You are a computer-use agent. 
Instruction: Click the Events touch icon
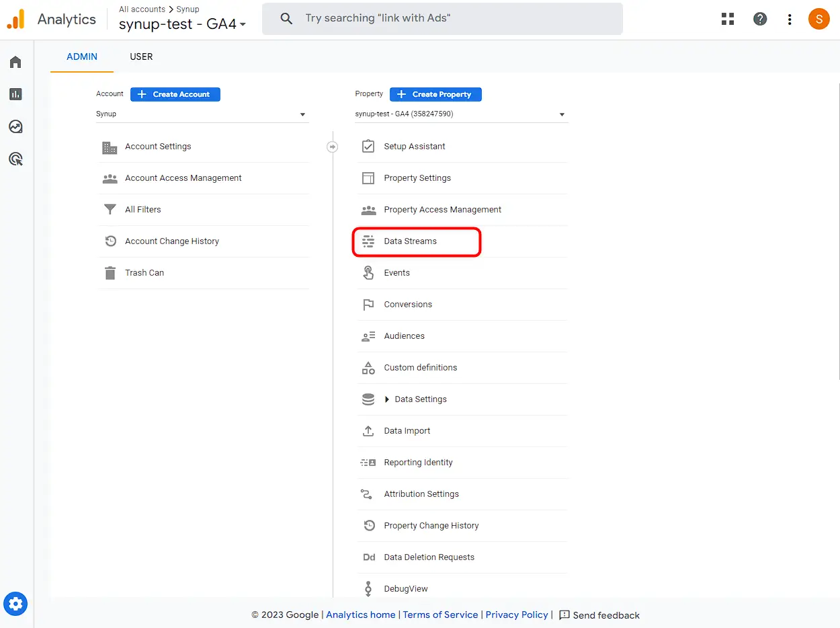(x=368, y=273)
